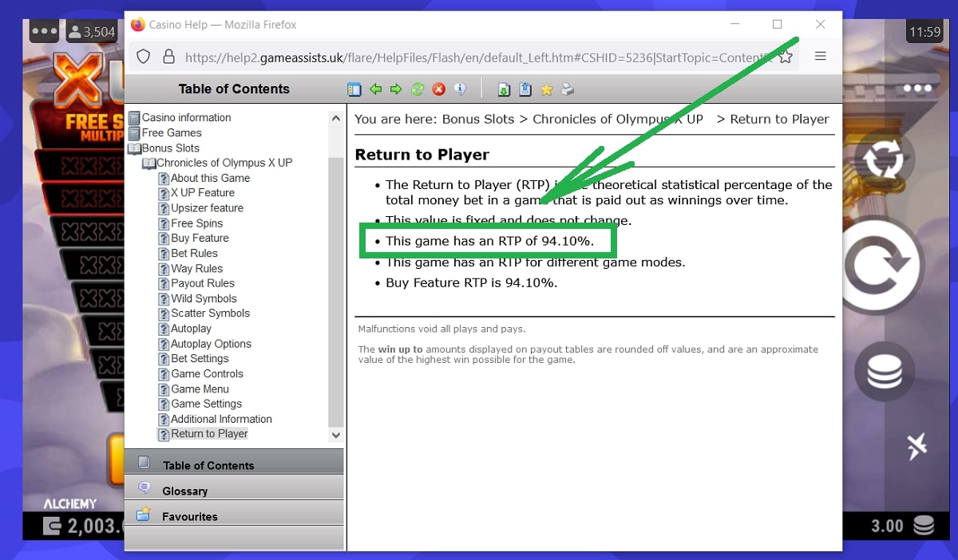958x560 pixels.
Task: Click the contents tree scrollbar thumb
Action: 336,291
